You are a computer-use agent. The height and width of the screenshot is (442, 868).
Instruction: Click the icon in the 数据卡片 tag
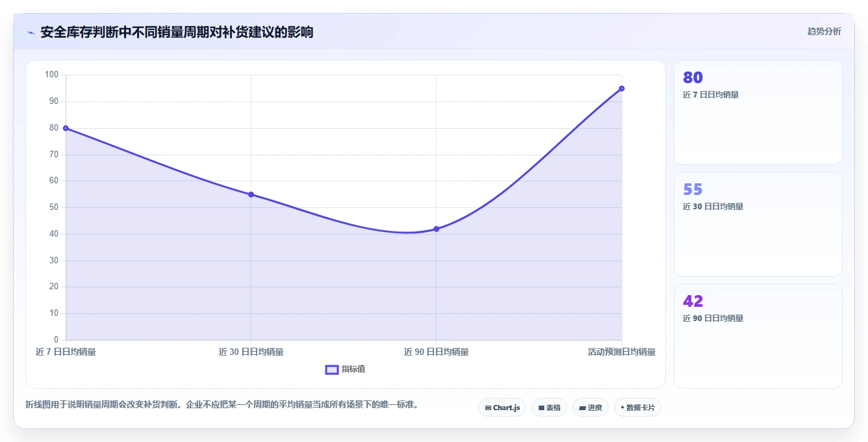coord(622,408)
